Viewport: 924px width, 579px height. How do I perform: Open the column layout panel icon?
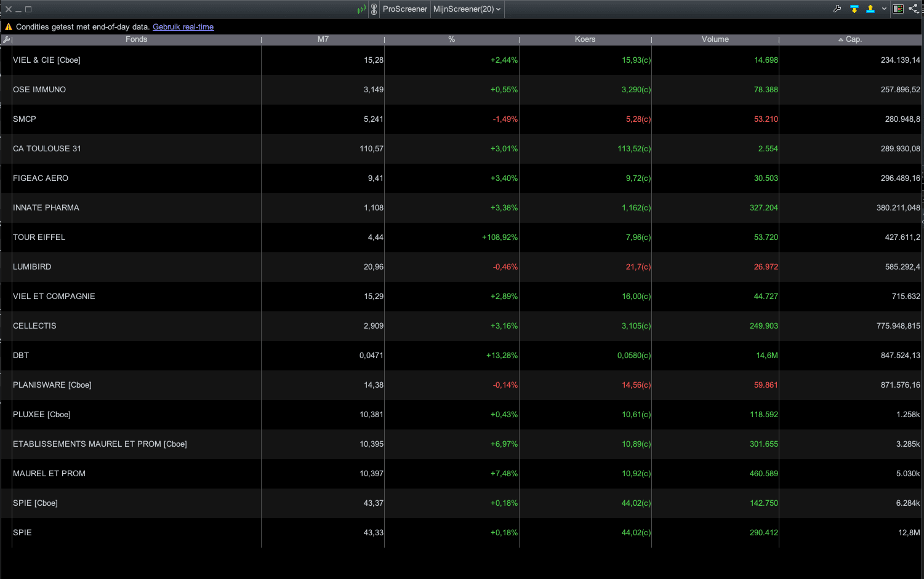point(898,9)
